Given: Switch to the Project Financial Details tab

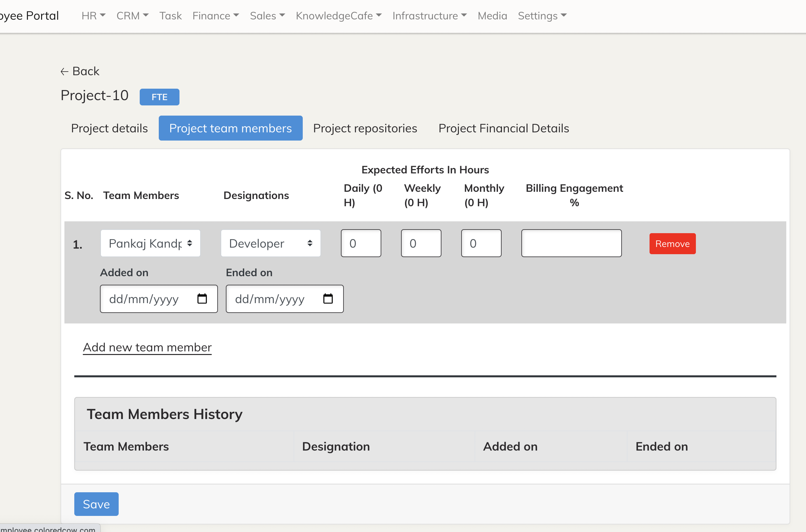Looking at the screenshot, I should coord(504,128).
